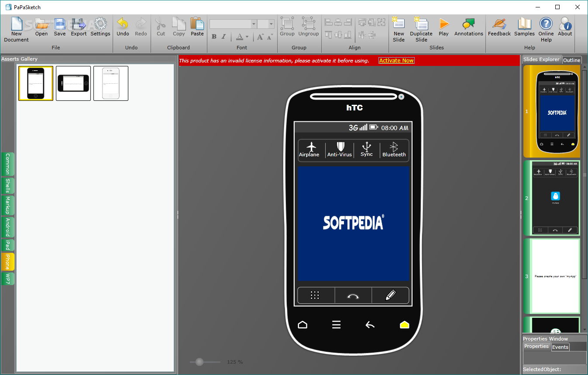Save the current document
Viewport: 588px width, 375px height.
[x=60, y=27]
